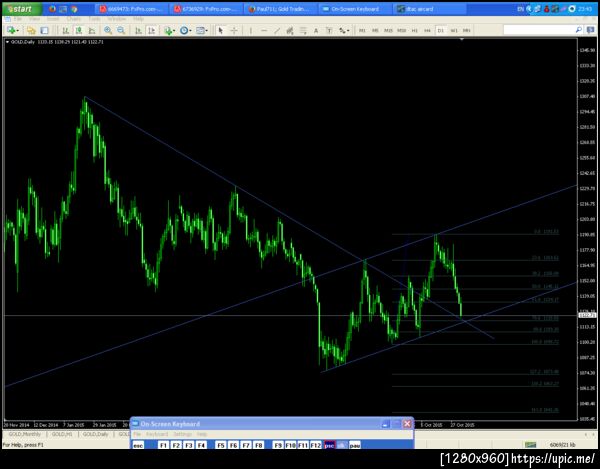Open Settings menu in On-Screen Keyboard

[x=183, y=434]
